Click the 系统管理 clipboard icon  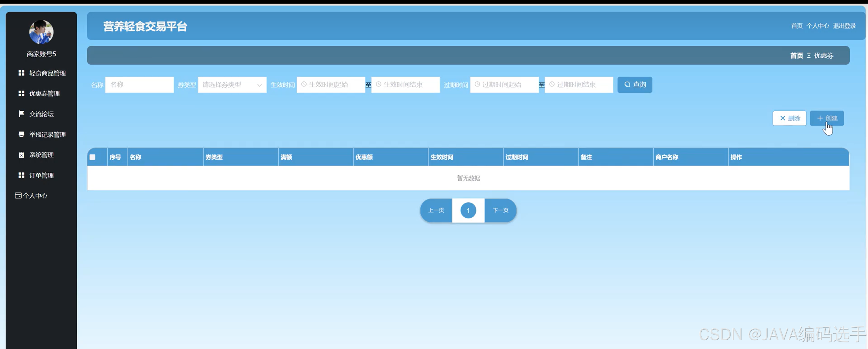click(21, 155)
